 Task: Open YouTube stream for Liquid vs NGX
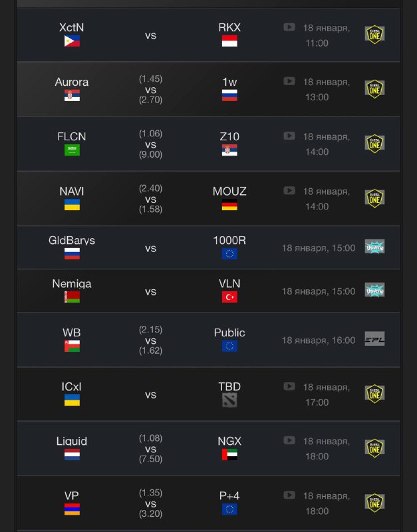point(289,440)
